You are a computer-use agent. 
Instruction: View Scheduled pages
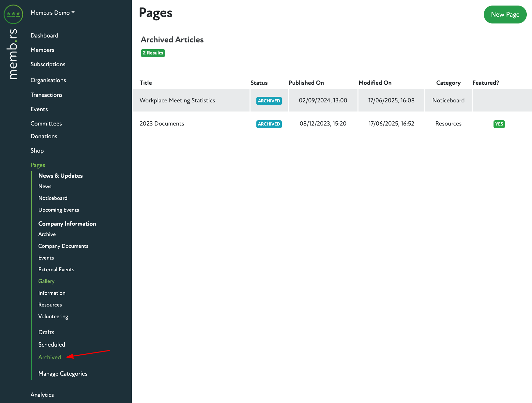tap(52, 345)
